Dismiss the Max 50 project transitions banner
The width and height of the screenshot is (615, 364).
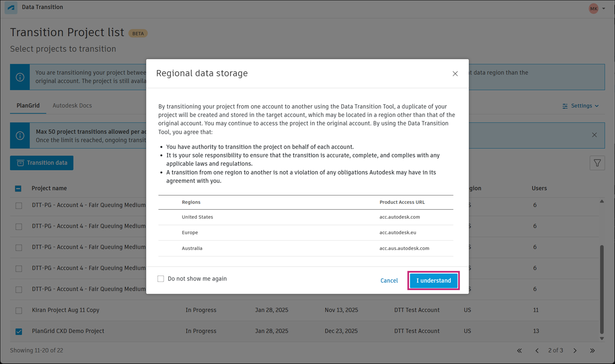(594, 135)
